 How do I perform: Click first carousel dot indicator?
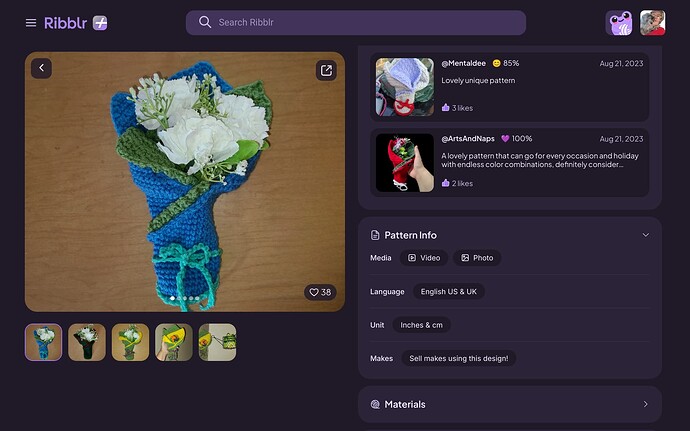[x=172, y=298]
